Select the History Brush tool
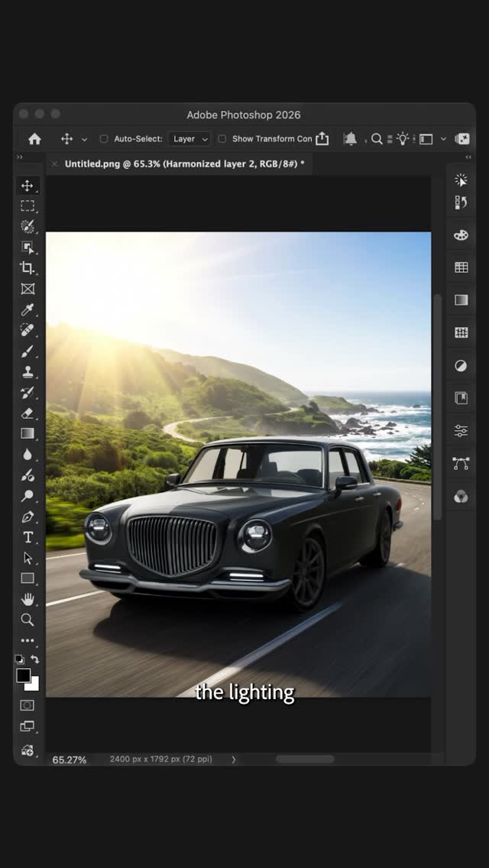 pos(28,393)
